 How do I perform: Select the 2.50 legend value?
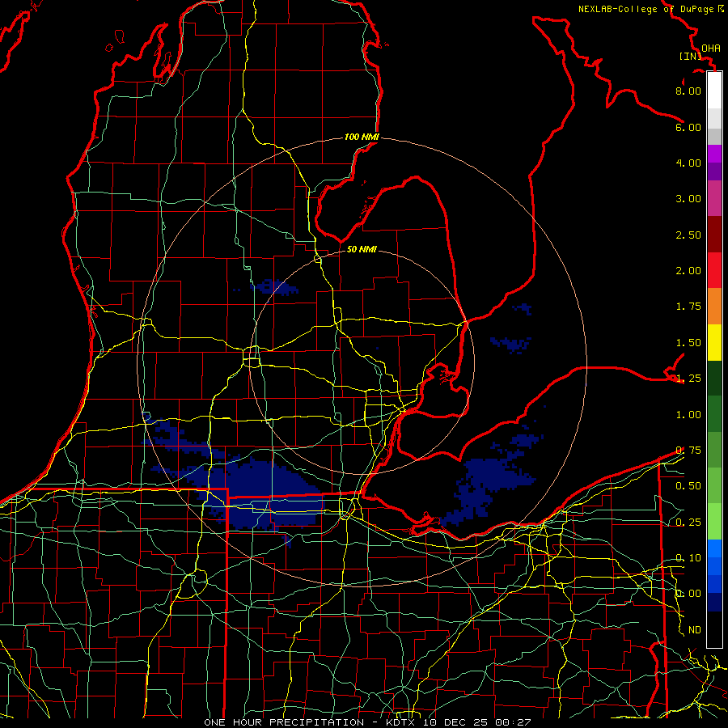[688, 235]
